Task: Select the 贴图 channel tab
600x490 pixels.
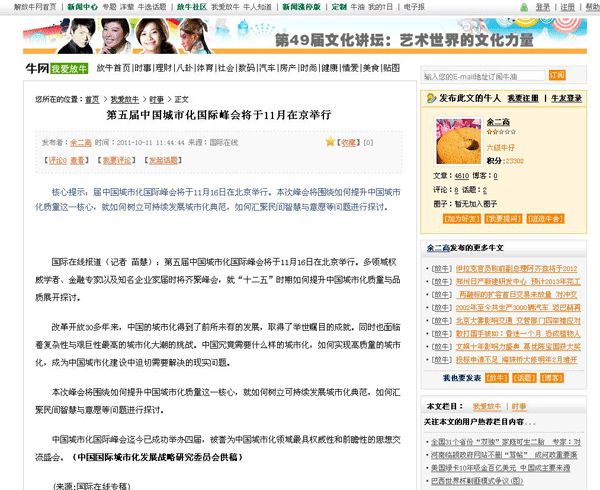Action: (x=391, y=68)
